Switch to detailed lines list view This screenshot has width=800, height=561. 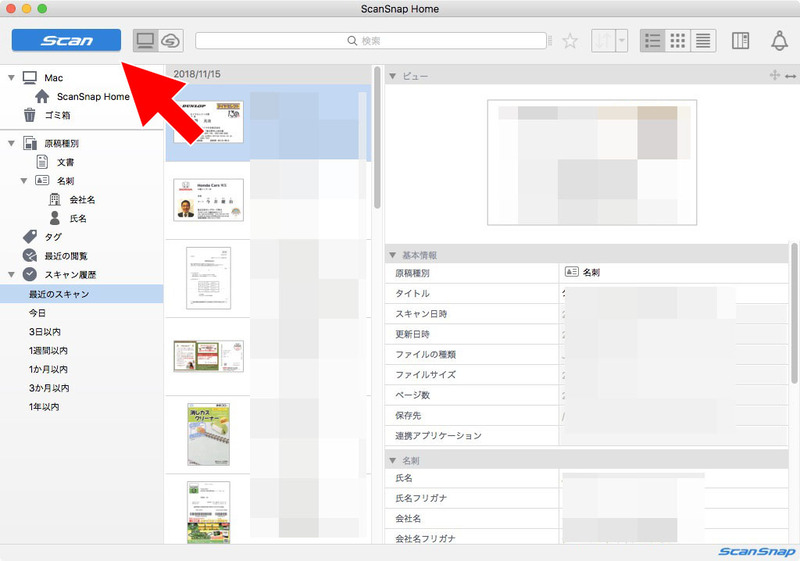point(703,41)
